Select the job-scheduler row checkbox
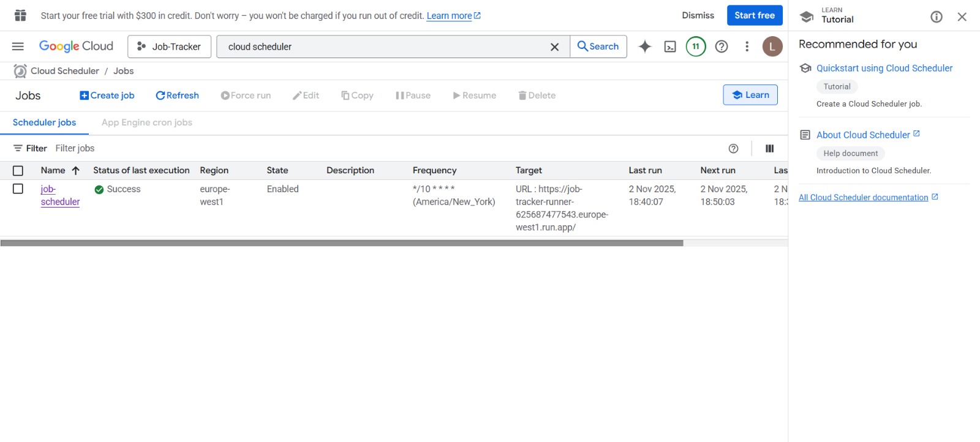This screenshot has width=980, height=442. point(18,189)
